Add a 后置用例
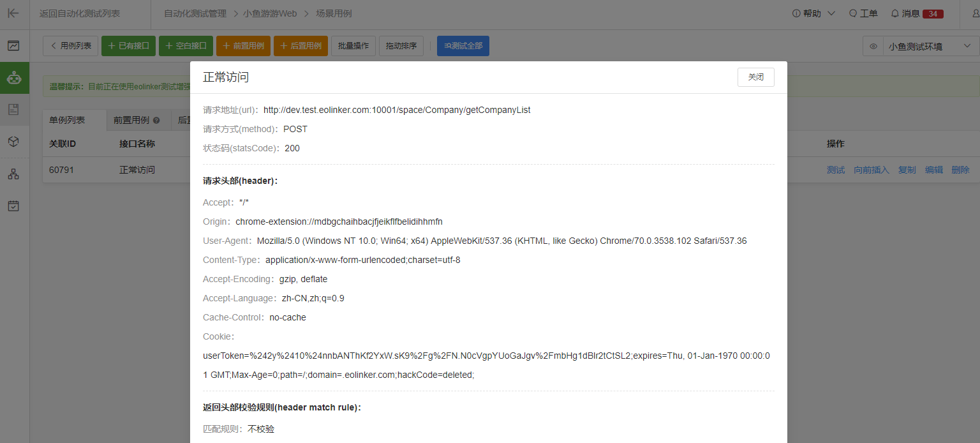This screenshot has height=443, width=980. point(301,46)
